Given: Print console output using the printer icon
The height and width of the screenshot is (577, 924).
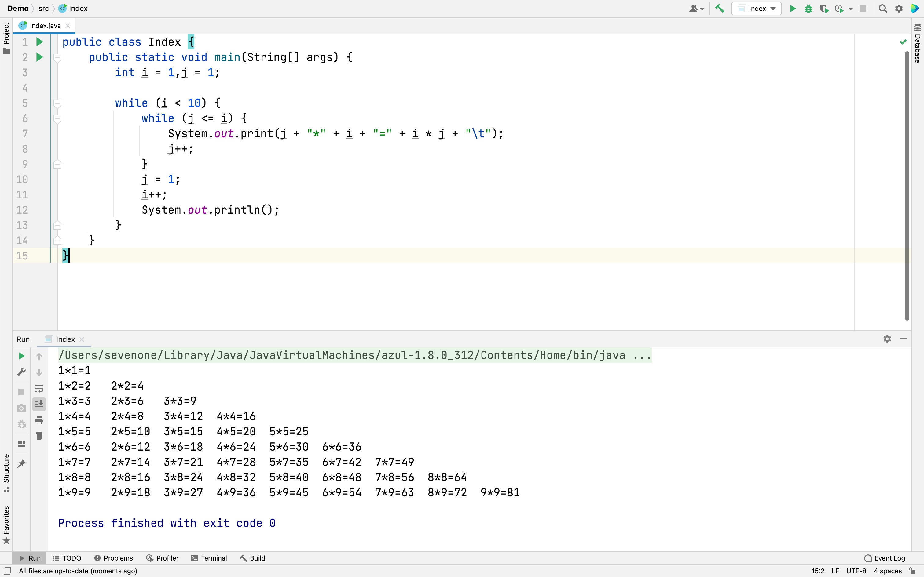Looking at the screenshot, I should point(39,420).
